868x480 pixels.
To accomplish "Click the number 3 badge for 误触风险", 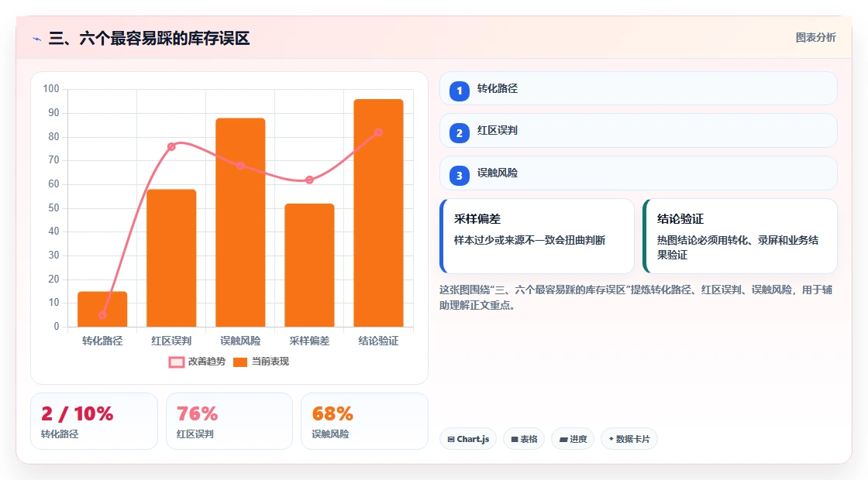I will (x=459, y=175).
